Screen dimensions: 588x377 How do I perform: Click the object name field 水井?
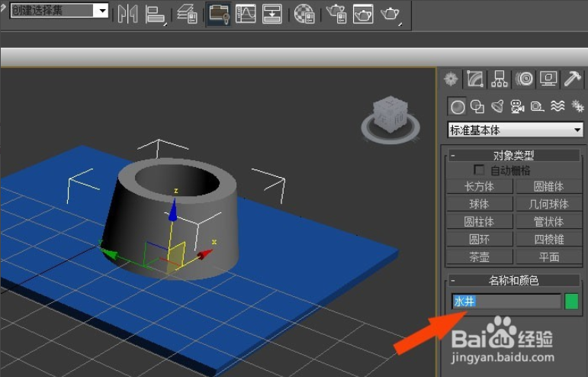[x=506, y=301]
